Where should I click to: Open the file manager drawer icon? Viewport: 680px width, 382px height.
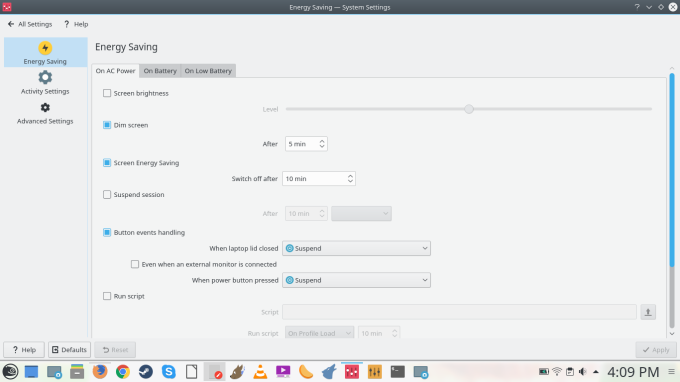(77, 372)
